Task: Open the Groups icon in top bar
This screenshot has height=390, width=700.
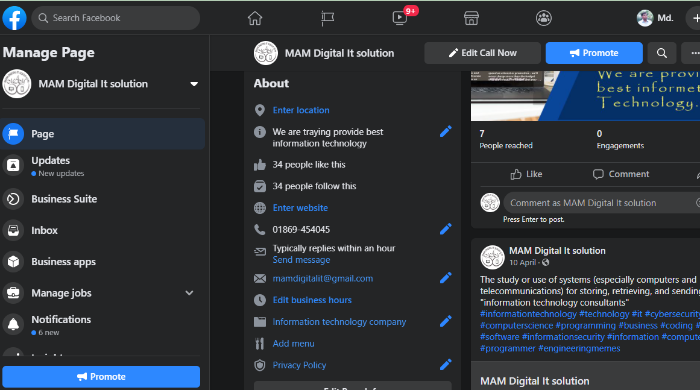Action: tap(543, 18)
